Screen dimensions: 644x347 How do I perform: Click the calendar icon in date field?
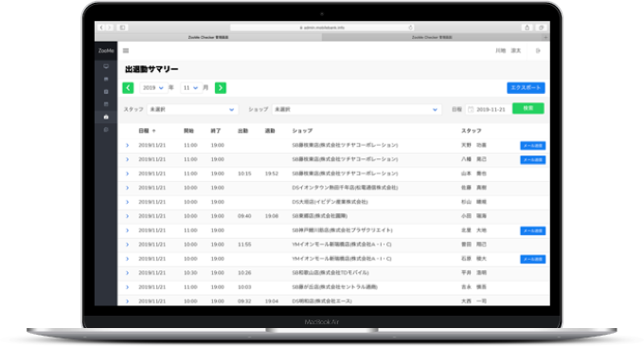pos(471,109)
